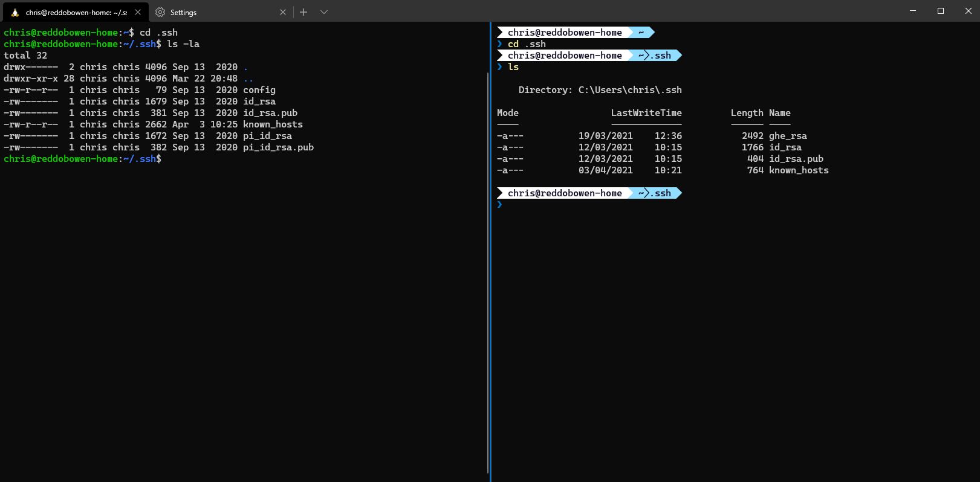Click the Linux penguin icon on first tab

tap(15, 12)
